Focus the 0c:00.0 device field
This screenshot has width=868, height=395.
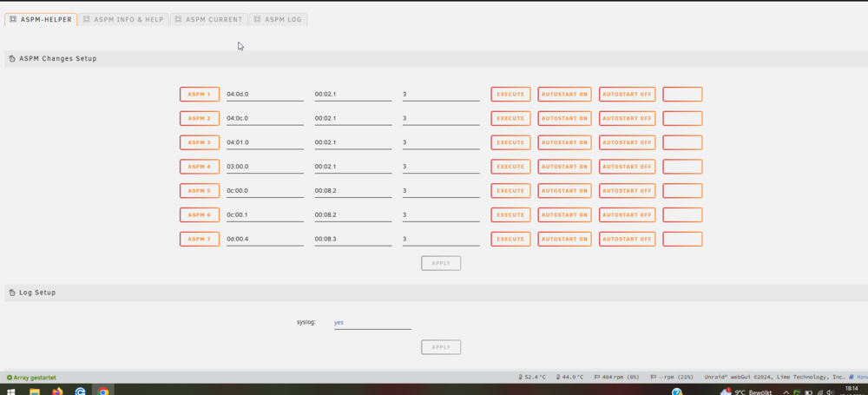click(x=265, y=191)
